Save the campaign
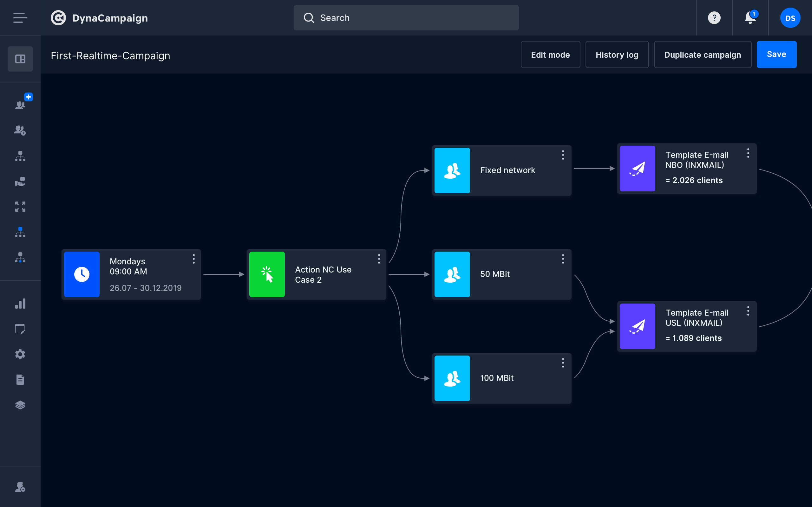This screenshot has width=812, height=507. coord(776,55)
